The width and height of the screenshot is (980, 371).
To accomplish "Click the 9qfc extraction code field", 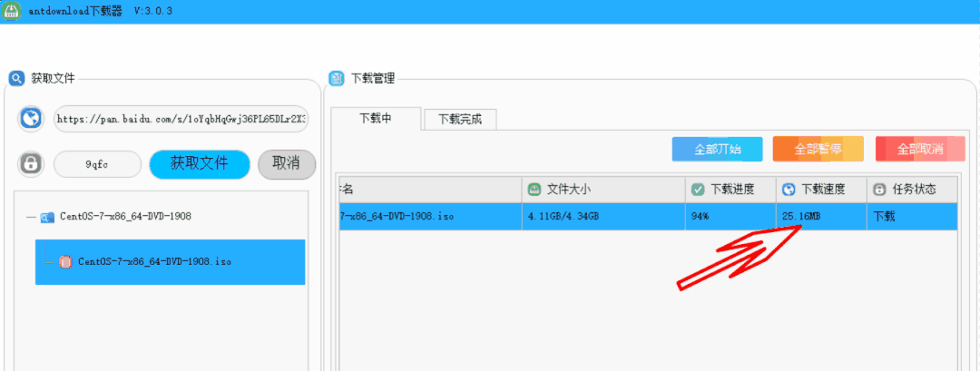I will tap(97, 164).
